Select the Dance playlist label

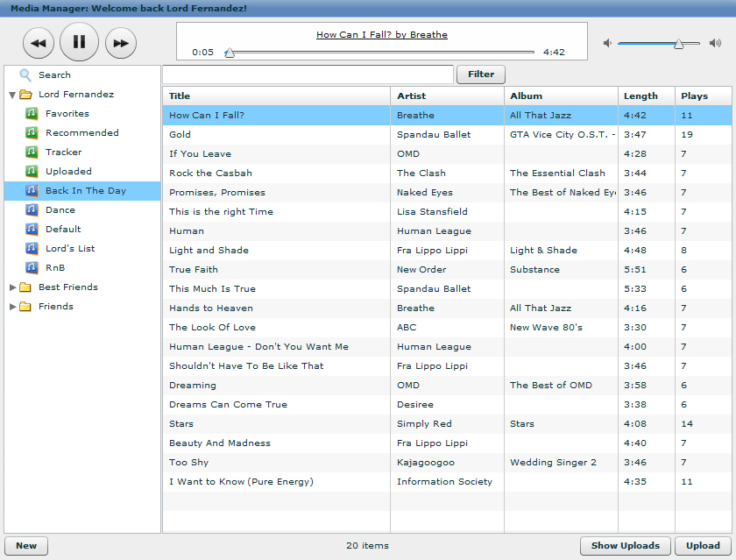click(60, 209)
